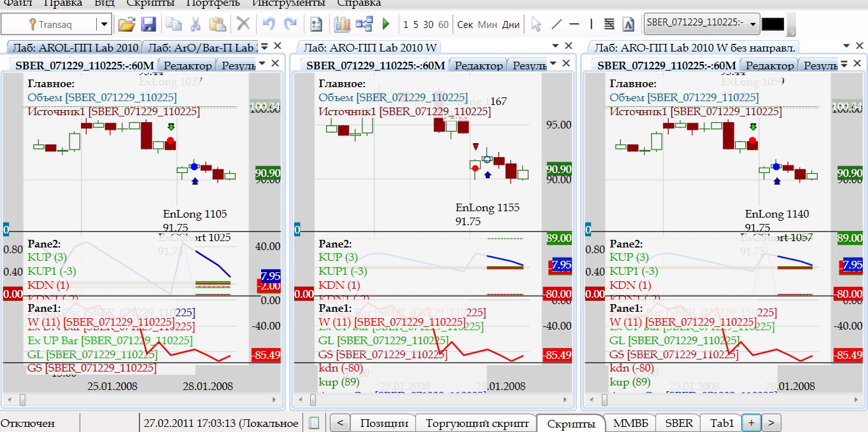Click the status bar log icon
Image resolution: width=868 pixels, height=432 pixels.
click(313, 423)
